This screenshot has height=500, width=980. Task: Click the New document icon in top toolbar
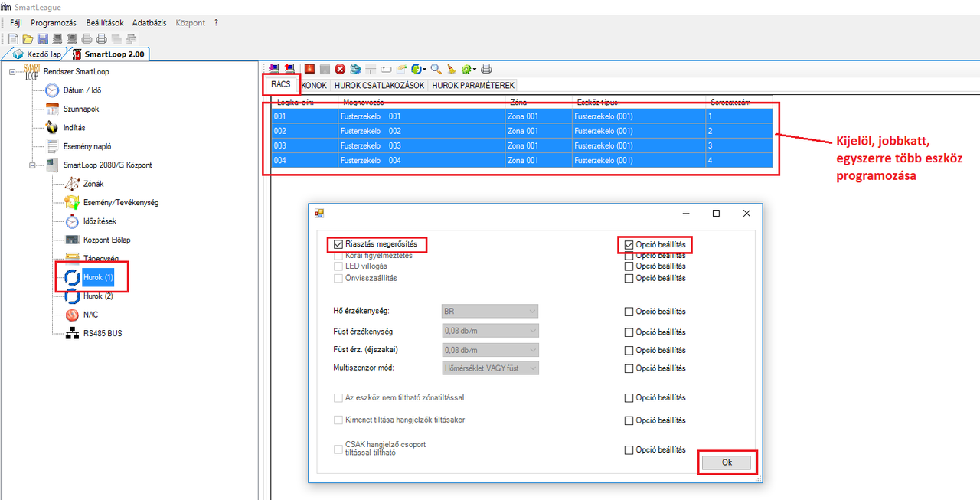13,38
